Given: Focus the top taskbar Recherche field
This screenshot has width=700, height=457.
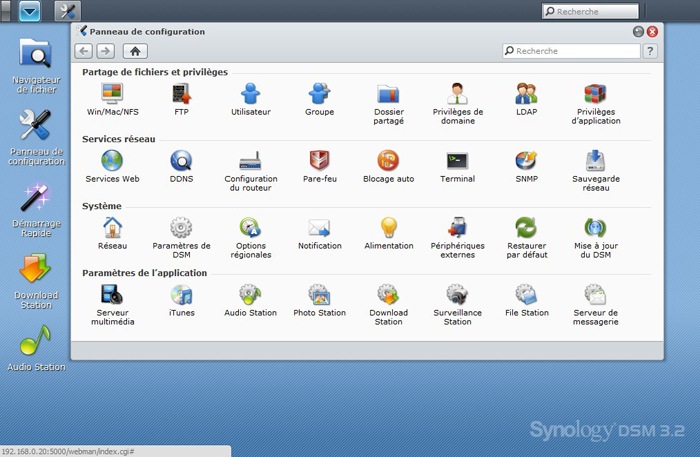Looking at the screenshot, I should tap(590, 11).
